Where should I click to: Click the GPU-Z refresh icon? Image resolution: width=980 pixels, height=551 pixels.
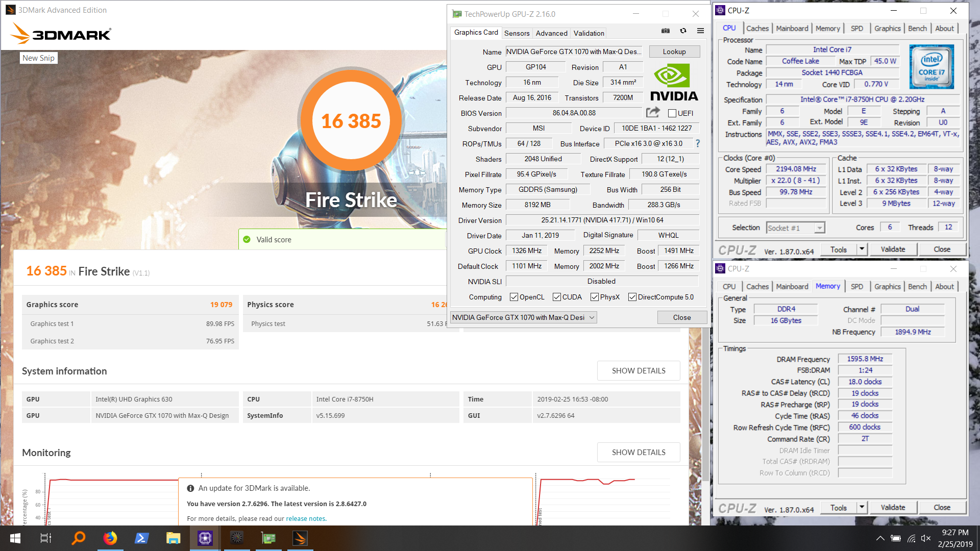(x=683, y=31)
